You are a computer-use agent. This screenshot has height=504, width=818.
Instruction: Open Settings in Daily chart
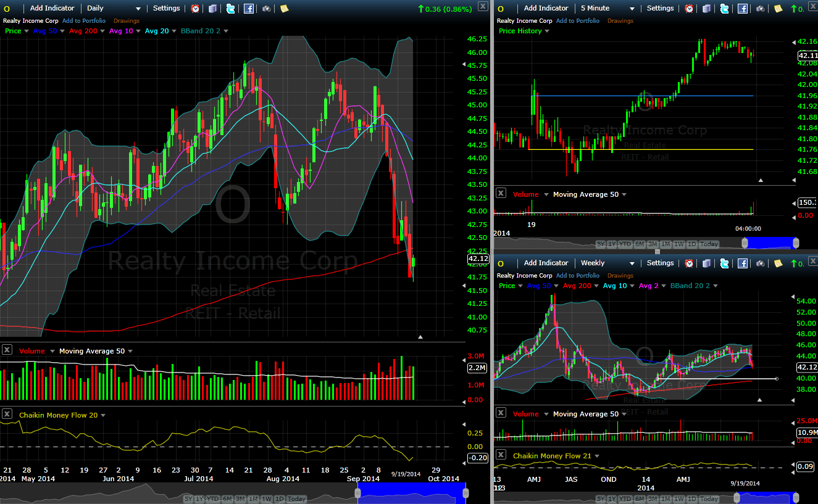(167, 9)
